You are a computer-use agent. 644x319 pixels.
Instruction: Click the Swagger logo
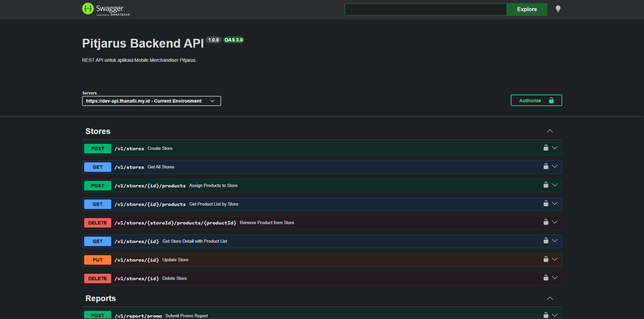point(106,9)
